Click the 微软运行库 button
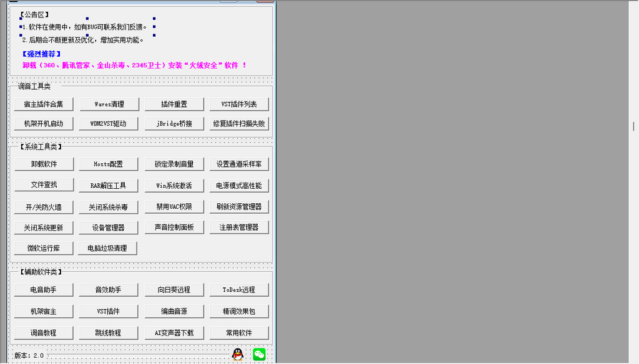This screenshot has width=639, height=364. pyautogui.click(x=44, y=248)
